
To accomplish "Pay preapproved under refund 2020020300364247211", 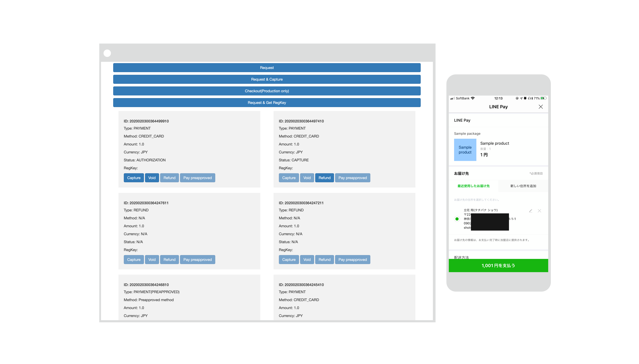I will coord(352,260).
